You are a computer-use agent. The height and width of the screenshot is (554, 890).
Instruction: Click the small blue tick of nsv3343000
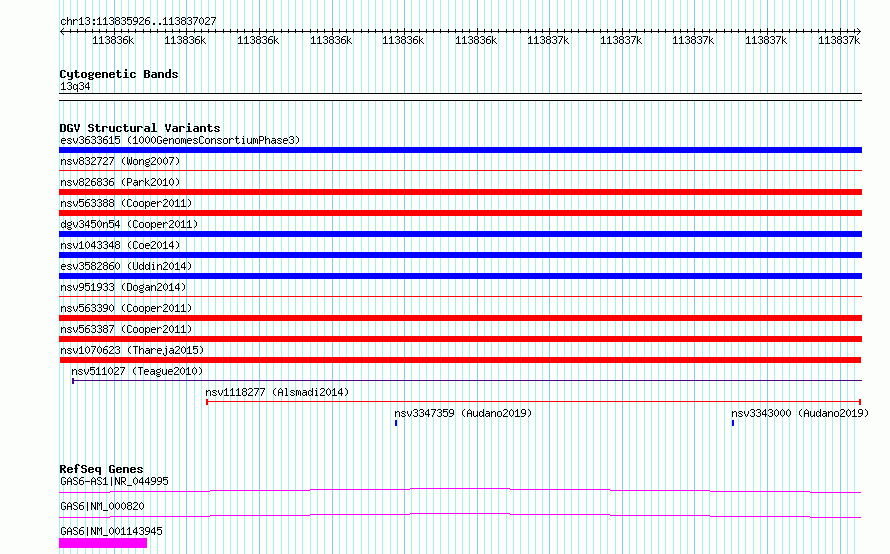point(733,423)
